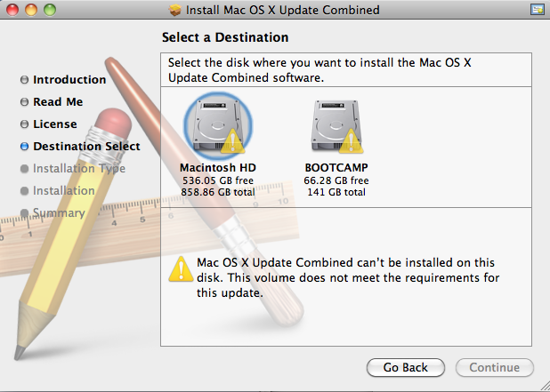Click warning badge on BOOTCAMP drive
550x392 pixels.
pos(351,140)
